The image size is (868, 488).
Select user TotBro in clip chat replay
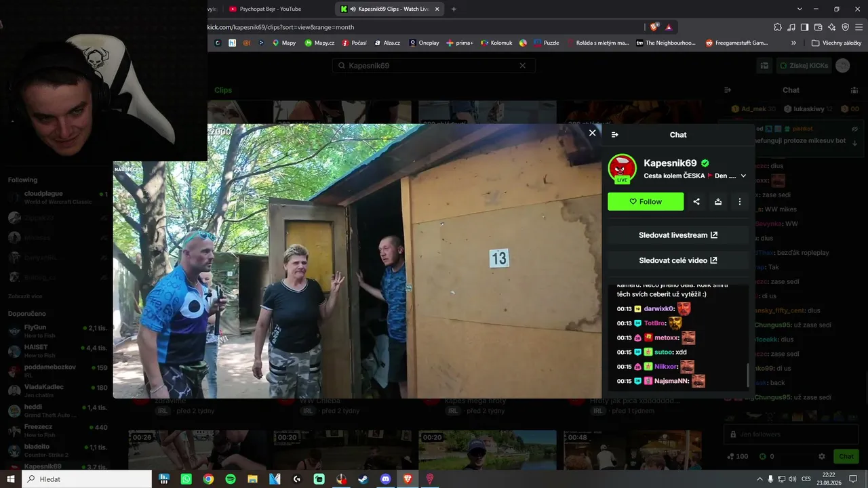pos(654,323)
